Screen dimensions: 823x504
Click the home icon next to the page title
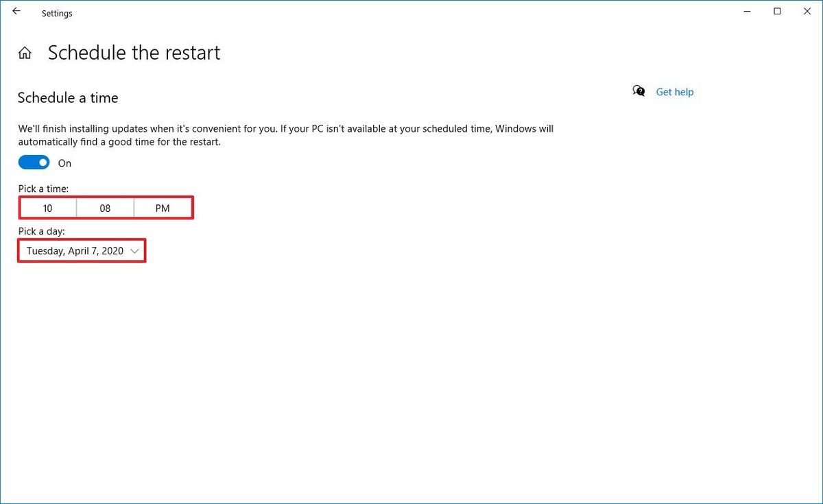tap(25, 52)
